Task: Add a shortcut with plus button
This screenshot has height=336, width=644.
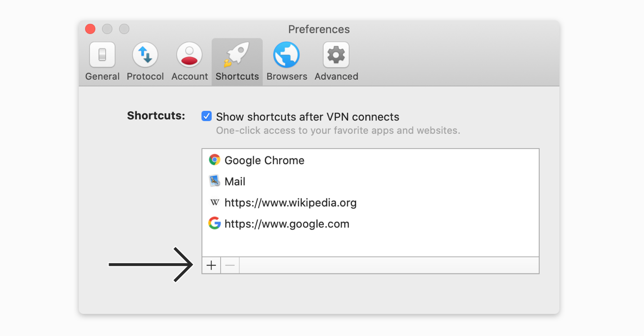Action: click(211, 265)
